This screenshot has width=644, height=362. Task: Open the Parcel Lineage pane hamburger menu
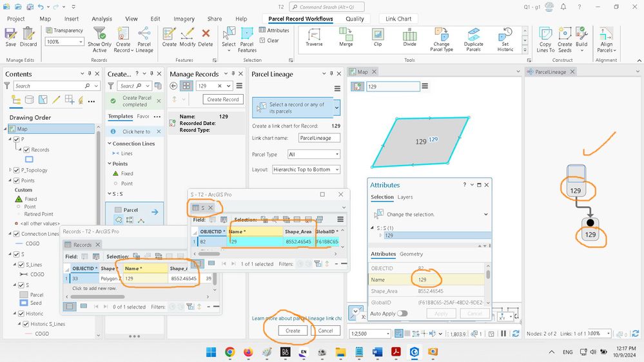tap(337, 88)
